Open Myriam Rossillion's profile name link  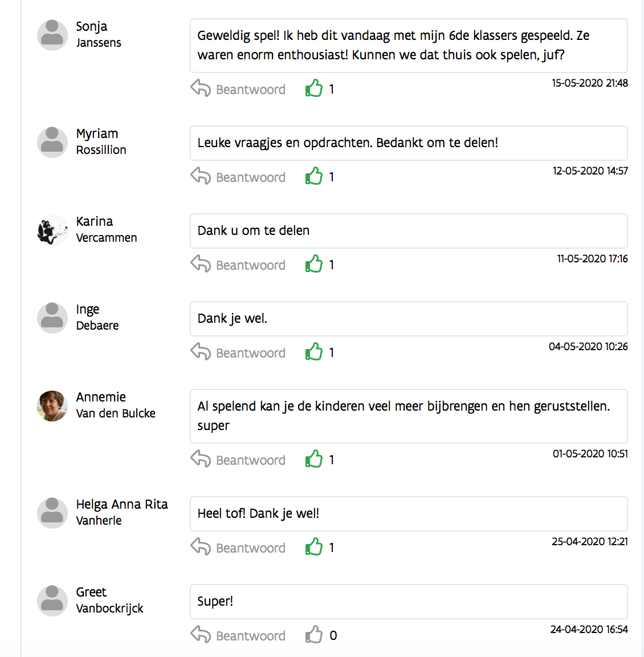click(x=101, y=141)
